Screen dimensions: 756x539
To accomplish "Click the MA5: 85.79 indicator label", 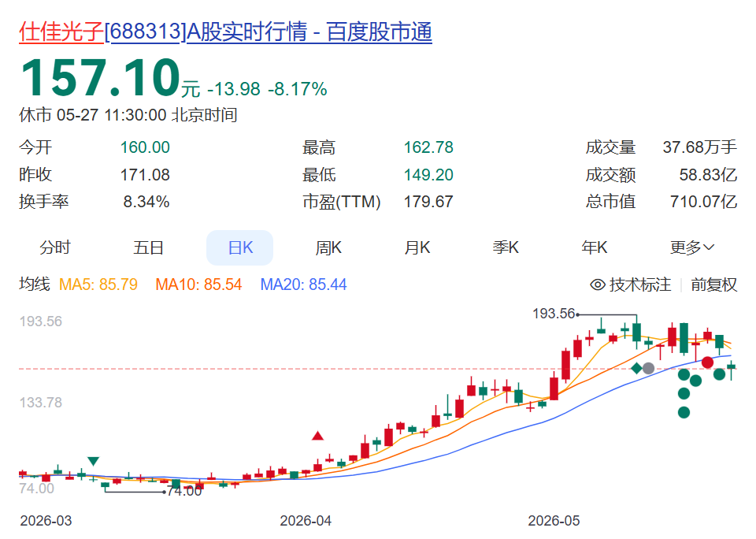I will coord(98,284).
